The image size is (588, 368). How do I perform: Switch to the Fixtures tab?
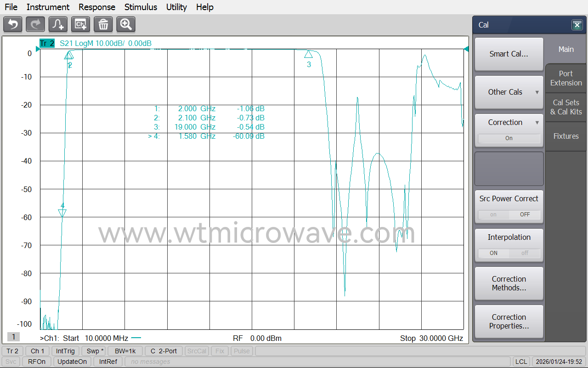point(565,136)
